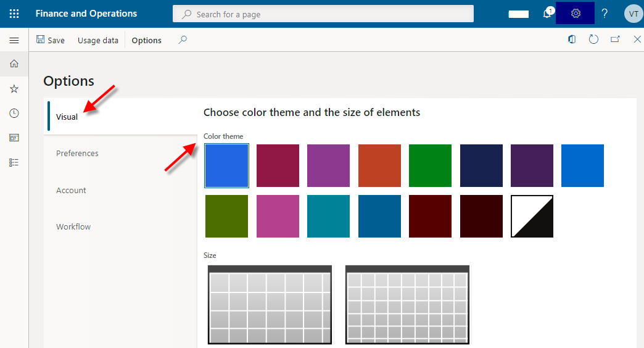The height and width of the screenshot is (348, 644).
Task: Refresh the page with circular arrow
Action: [593, 39]
